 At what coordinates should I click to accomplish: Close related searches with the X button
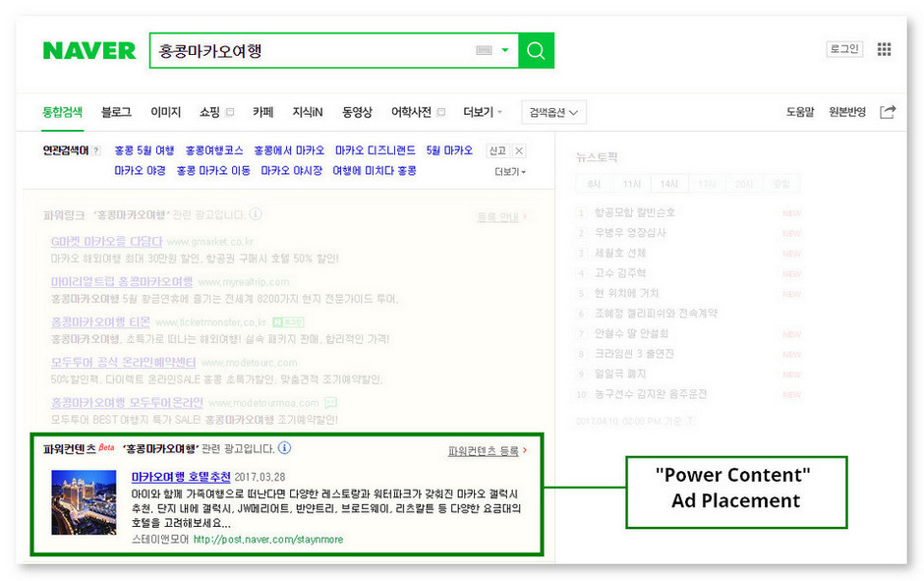click(519, 150)
